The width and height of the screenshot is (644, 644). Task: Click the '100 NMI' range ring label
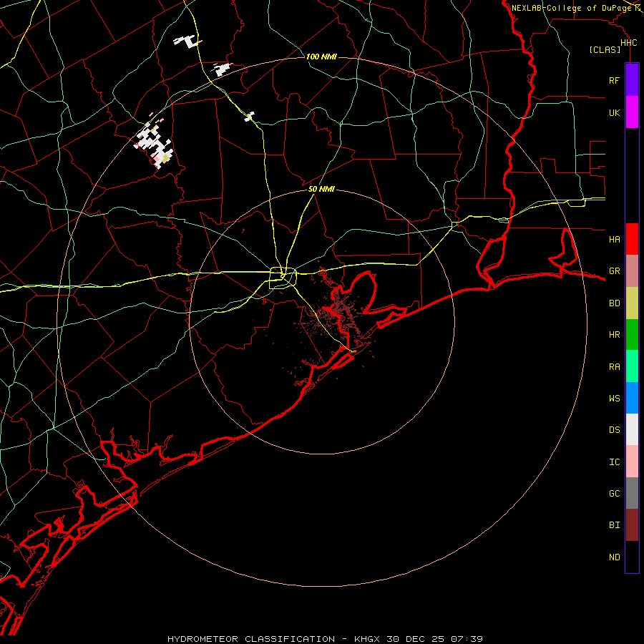(x=321, y=57)
